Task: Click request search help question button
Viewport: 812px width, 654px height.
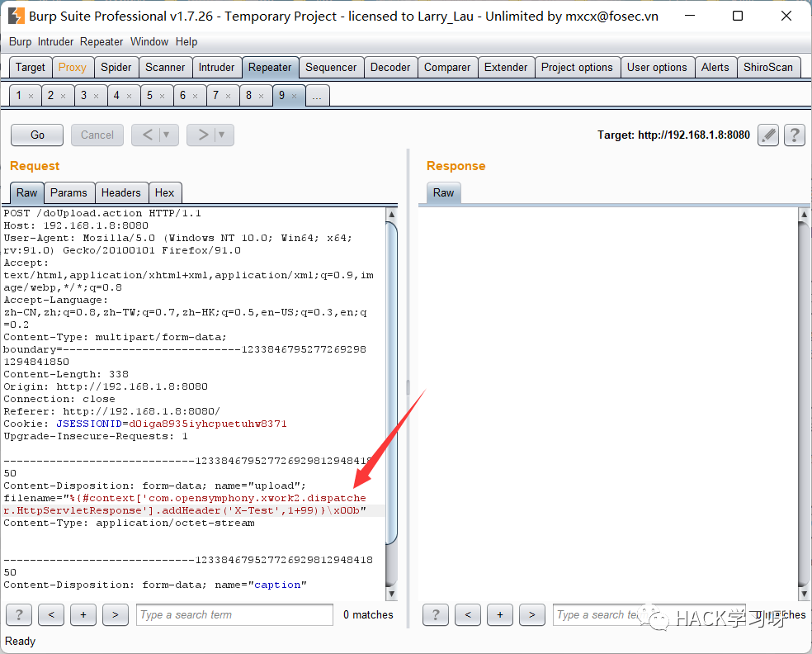Action: pyautogui.click(x=19, y=614)
